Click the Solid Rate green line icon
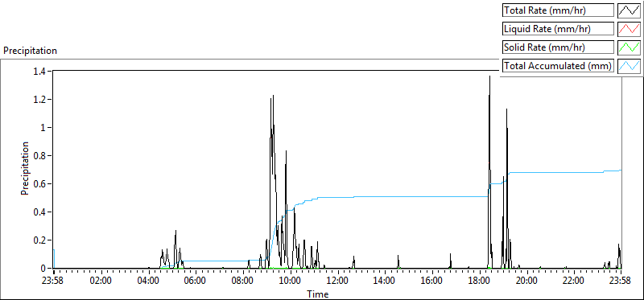 click(629, 47)
